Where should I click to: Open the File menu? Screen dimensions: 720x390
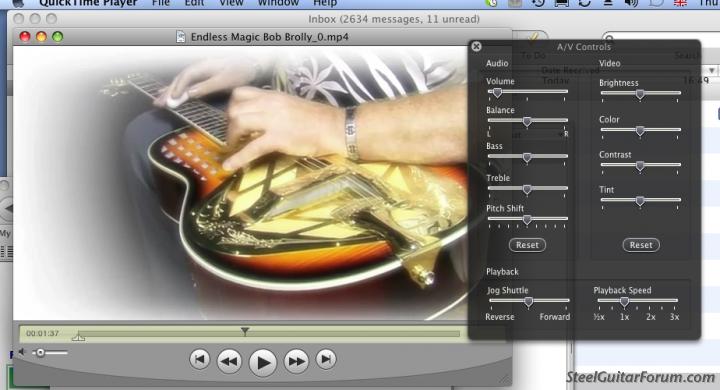click(x=161, y=3)
